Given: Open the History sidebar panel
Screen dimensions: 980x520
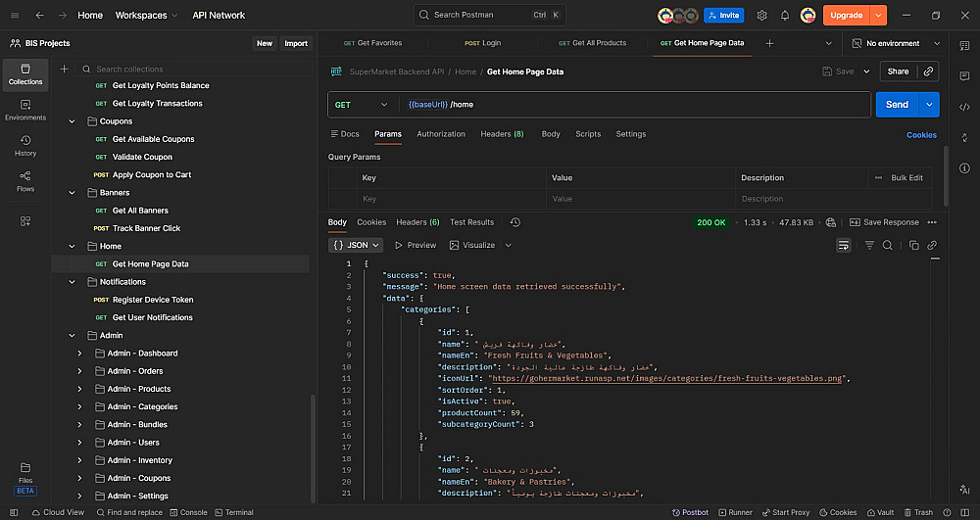Looking at the screenshot, I should click(x=25, y=145).
